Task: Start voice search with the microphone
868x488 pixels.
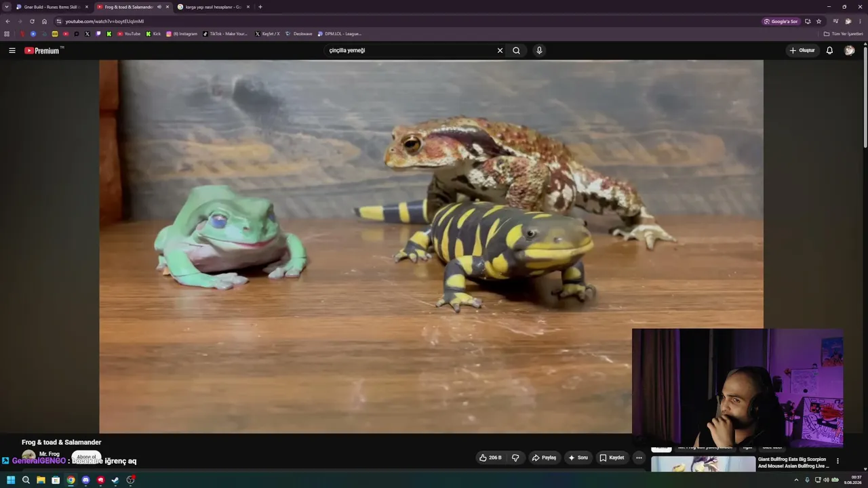Action: pyautogui.click(x=539, y=50)
